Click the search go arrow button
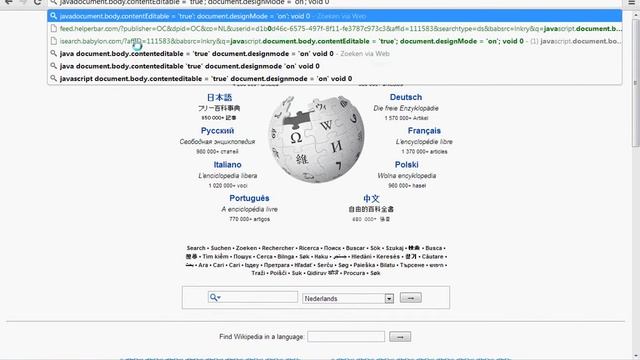The image size is (640, 360). tap(411, 298)
